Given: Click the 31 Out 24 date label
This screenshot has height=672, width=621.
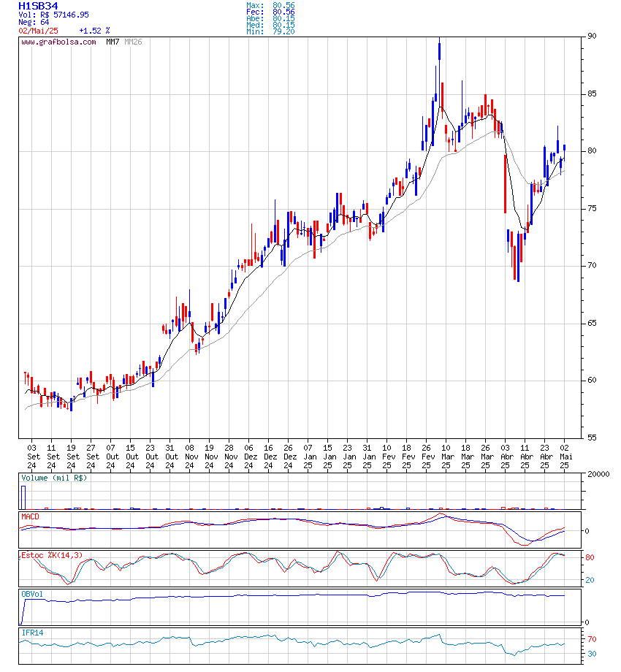Looking at the screenshot, I should click(170, 457).
